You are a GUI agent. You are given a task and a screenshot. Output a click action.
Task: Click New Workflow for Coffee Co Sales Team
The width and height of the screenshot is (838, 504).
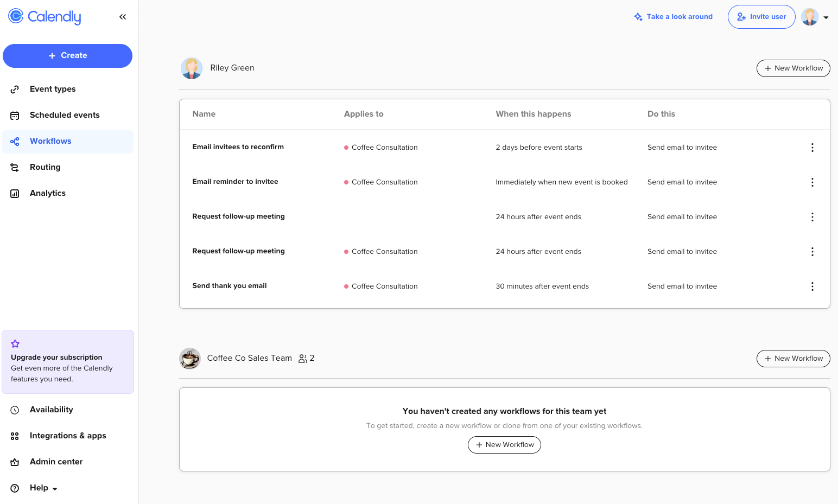pyautogui.click(x=793, y=359)
